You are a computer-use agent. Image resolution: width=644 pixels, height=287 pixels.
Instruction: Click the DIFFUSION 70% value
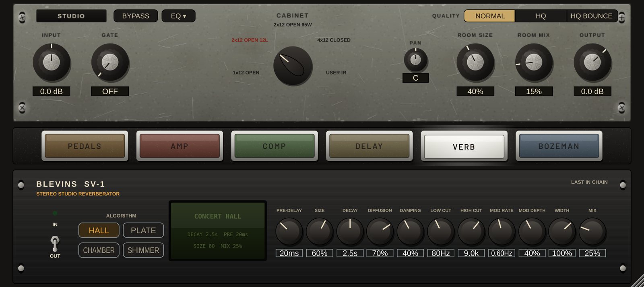tap(380, 253)
